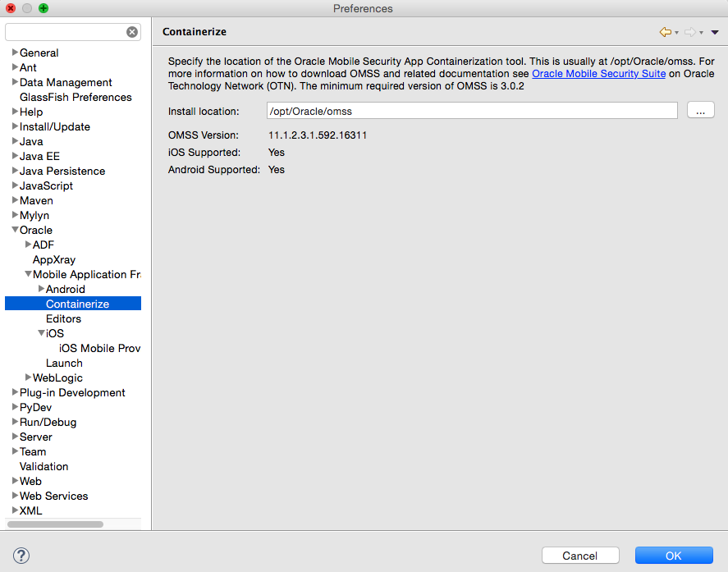Expand the ADF node under Oracle

coord(28,245)
